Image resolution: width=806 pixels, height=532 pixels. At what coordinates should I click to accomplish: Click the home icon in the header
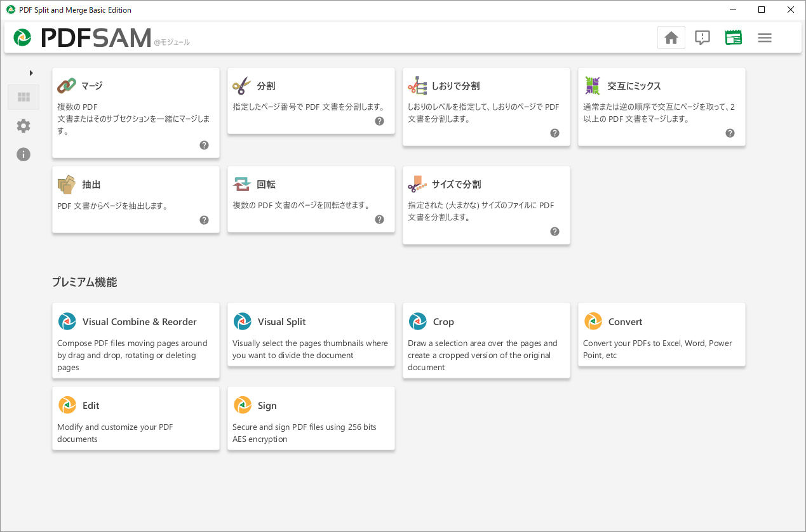(x=671, y=38)
